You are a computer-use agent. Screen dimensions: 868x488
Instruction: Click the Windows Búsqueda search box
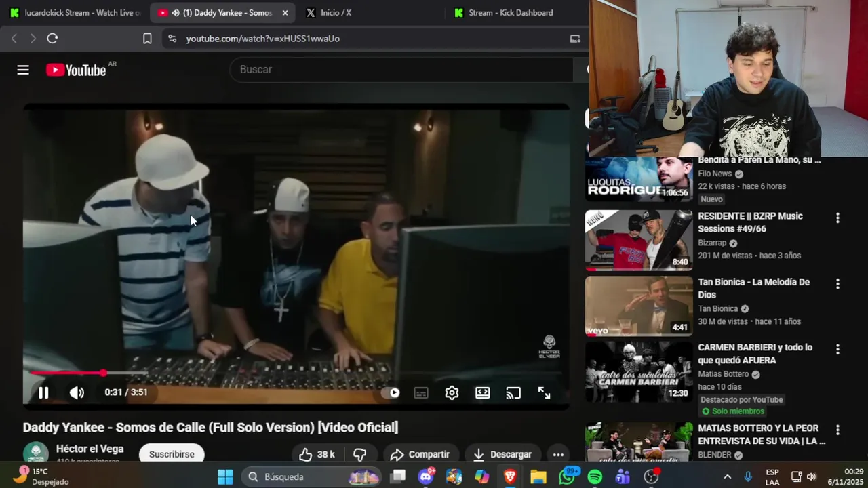point(312,476)
